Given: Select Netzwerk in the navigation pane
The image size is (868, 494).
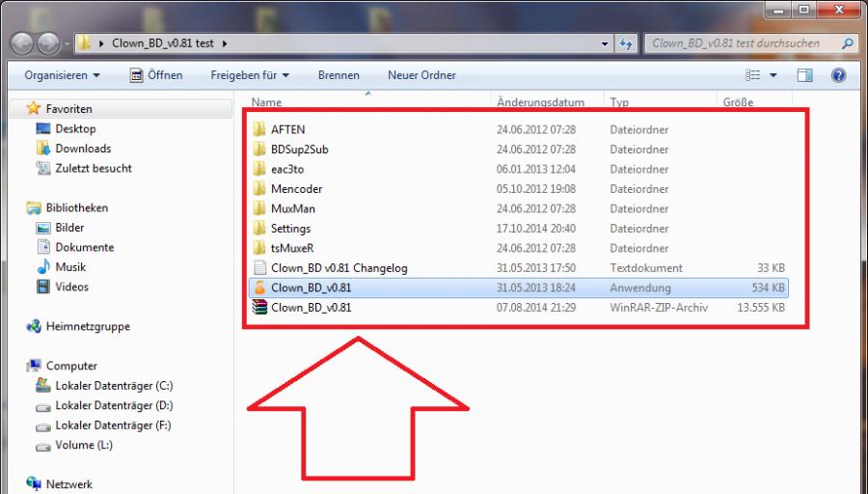Looking at the screenshot, I should [69, 484].
